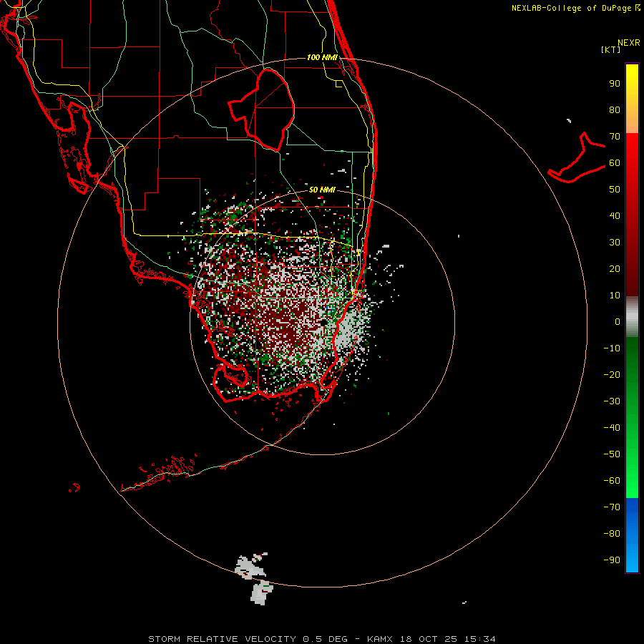Image resolution: width=644 pixels, height=644 pixels.
Task: Click the -50 value on the velocity scale
Action: (x=612, y=454)
